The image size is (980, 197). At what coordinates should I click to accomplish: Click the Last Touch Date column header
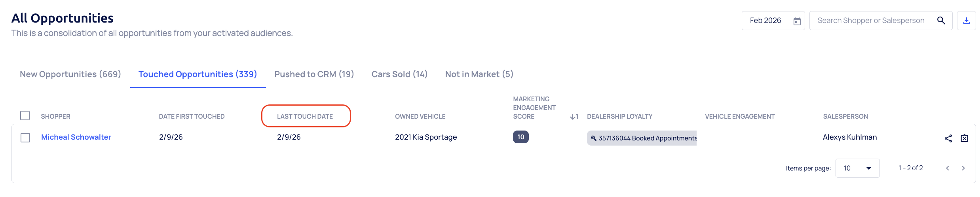pos(305,116)
